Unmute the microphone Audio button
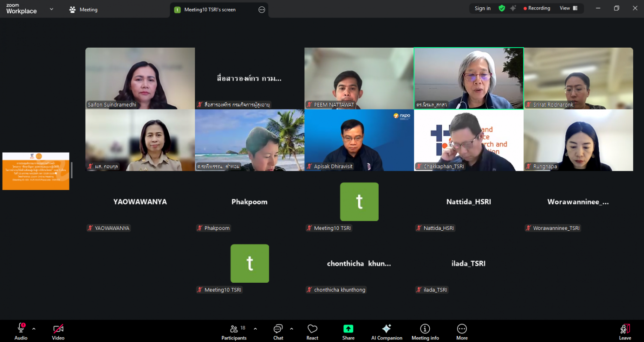Viewport: 644px width, 342px height. tap(21, 332)
